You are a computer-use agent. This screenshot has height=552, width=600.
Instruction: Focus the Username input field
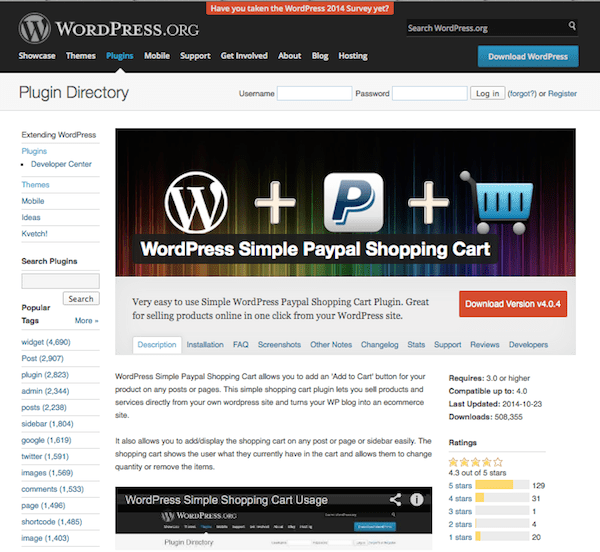(x=314, y=93)
